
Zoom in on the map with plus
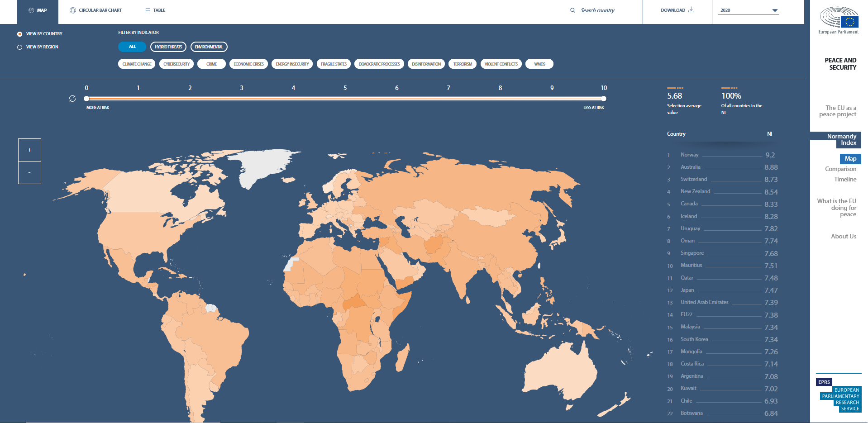coord(29,150)
